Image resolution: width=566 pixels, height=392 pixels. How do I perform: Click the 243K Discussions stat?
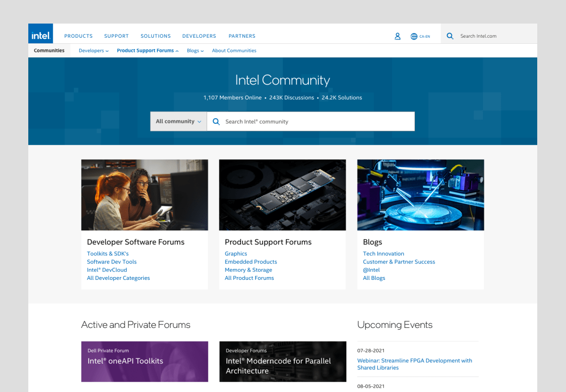point(291,98)
